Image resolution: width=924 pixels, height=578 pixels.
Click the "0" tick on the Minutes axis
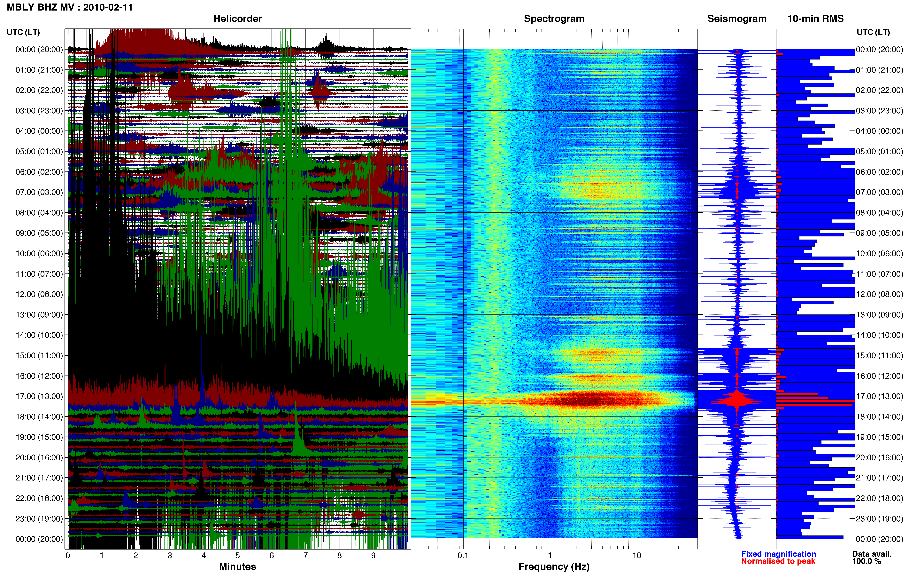point(68,555)
